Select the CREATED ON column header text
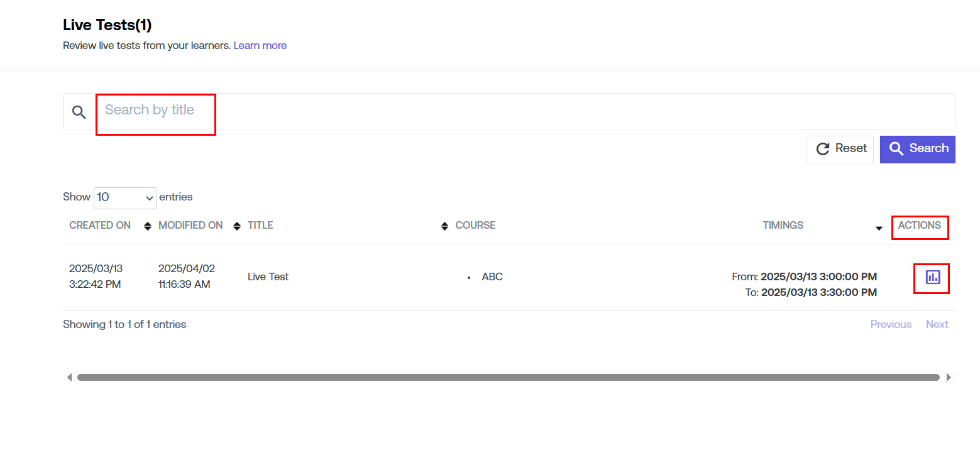Viewport: 980px width, 460px height. pyautogui.click(x=100, y=226)
